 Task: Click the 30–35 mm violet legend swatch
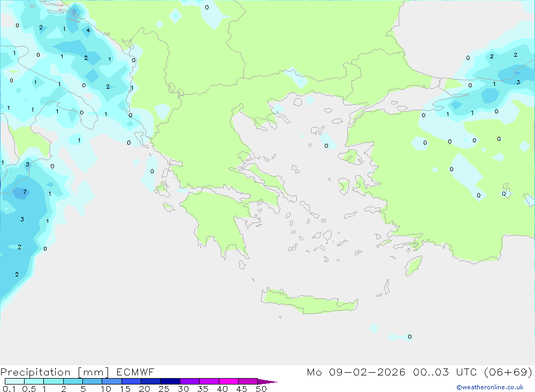[190, 381]
